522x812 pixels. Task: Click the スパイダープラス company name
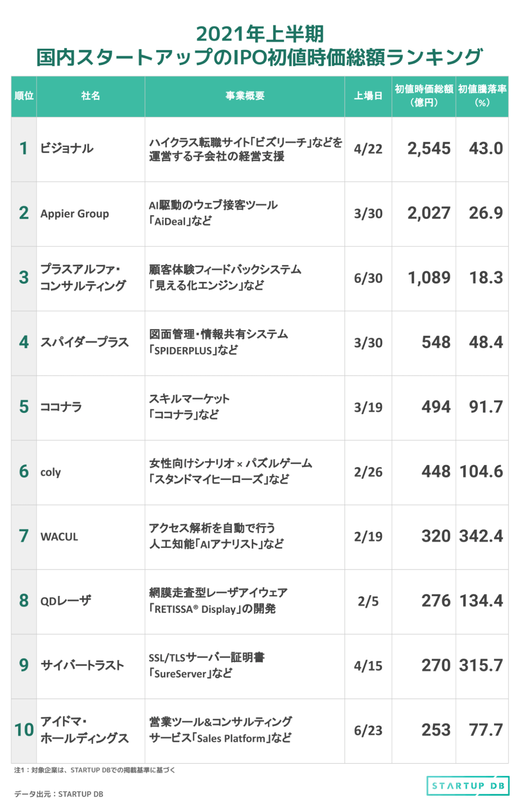[x=84, y=342]
